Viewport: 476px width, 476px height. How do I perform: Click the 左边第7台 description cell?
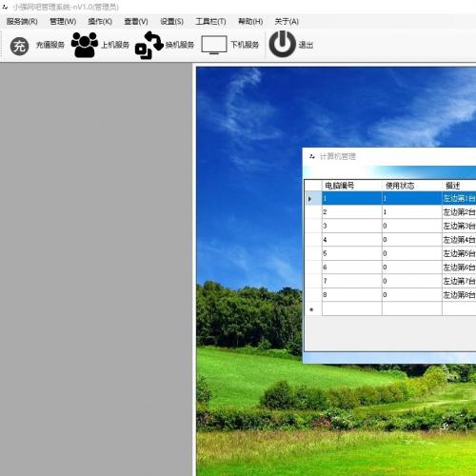[459, 281]
